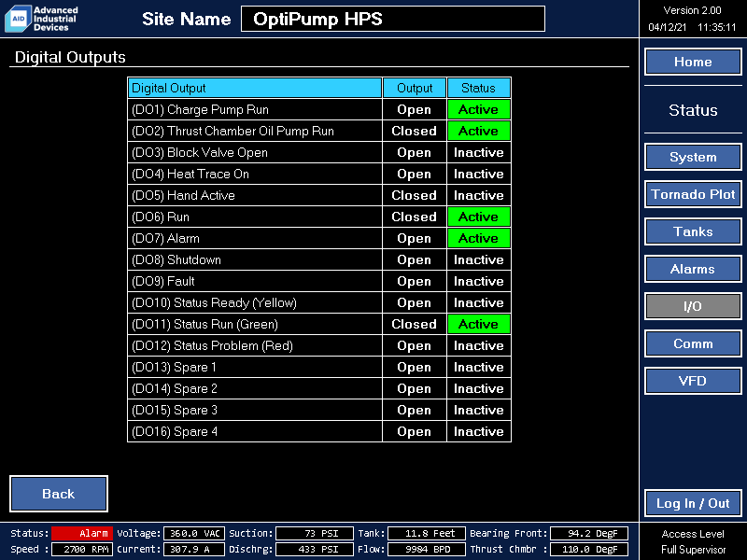Viewport: 747px width, 560px height.
Task: Open the System status page
Action: tap(693, 157)
